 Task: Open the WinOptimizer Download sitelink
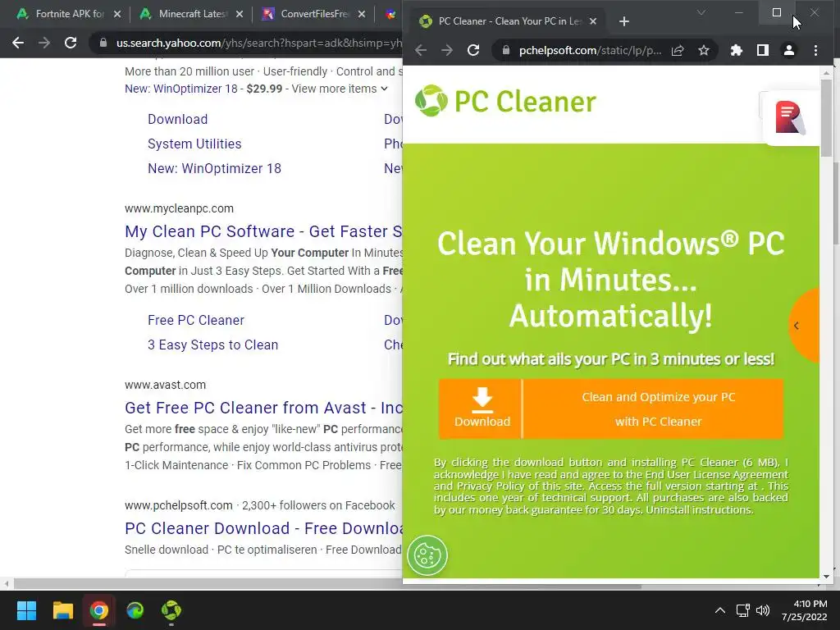point(178,119)
